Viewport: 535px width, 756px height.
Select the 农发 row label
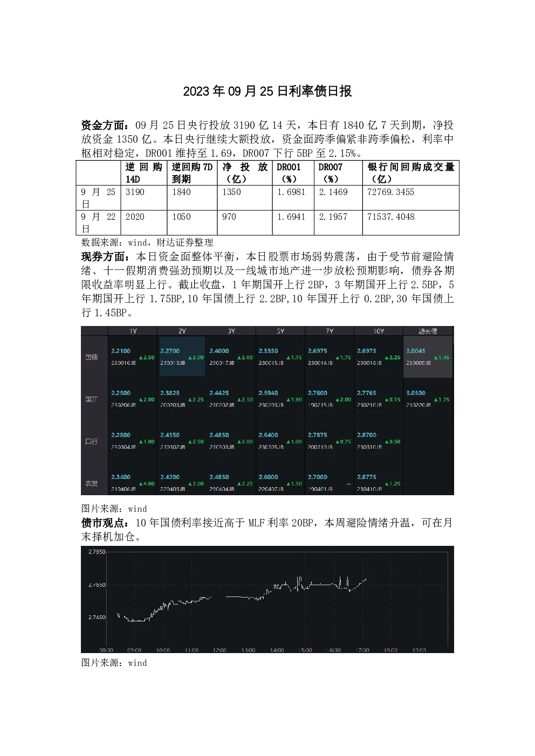[92, 483]
